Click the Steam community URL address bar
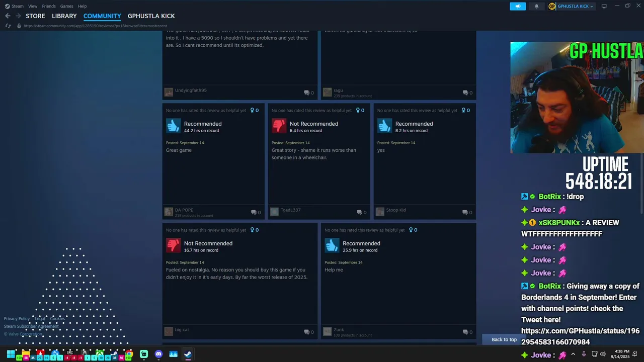 tap(95, 26)
